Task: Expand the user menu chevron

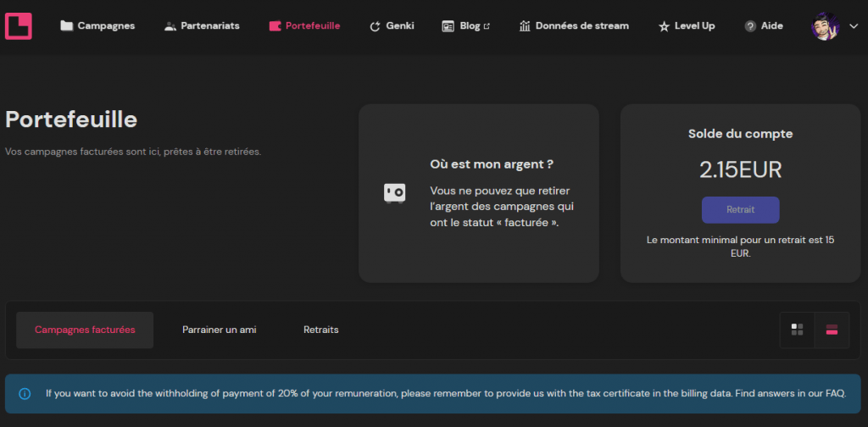Action: pos(853,26)
